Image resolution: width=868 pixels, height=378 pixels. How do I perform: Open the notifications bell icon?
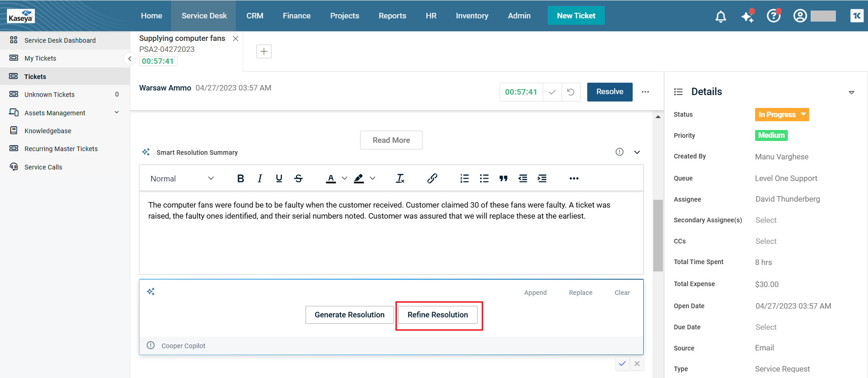point(721,17)
